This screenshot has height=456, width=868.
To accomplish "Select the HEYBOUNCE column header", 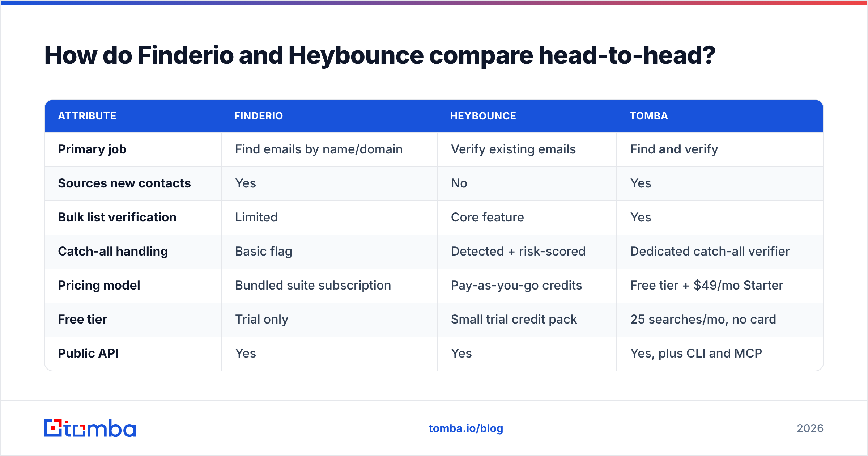I will pos(483,116).
